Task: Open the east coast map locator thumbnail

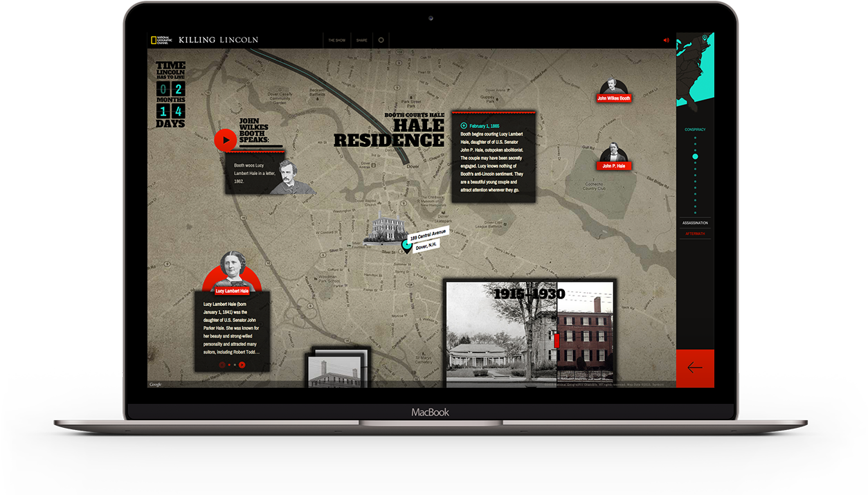Action: (696, 69)
